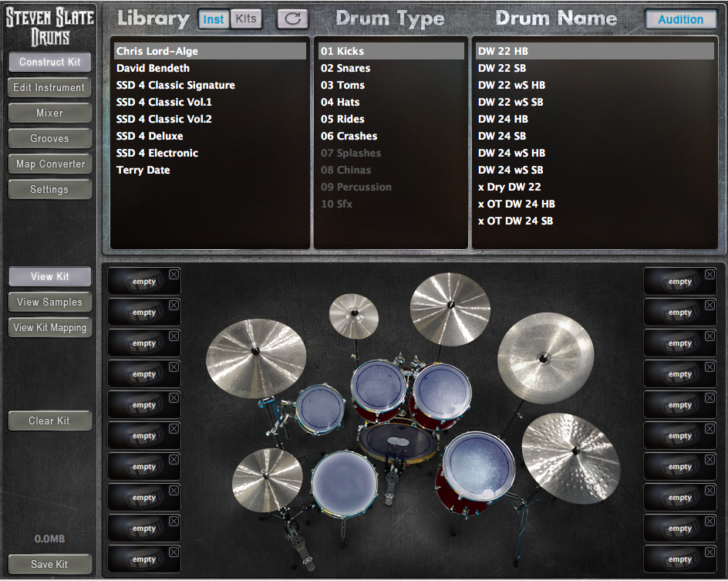Choose the x OT DW 24 HB kick
728x581 pixels.
coord(595,204)
